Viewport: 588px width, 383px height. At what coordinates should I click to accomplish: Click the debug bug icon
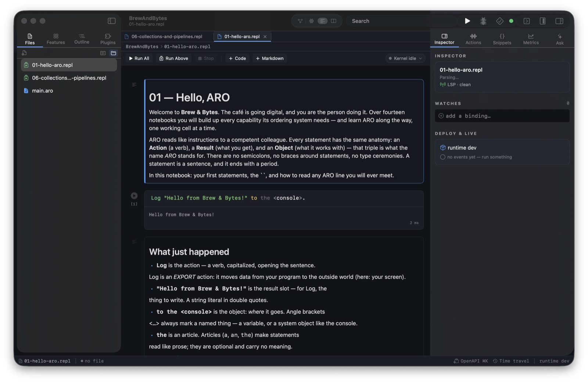483,21
